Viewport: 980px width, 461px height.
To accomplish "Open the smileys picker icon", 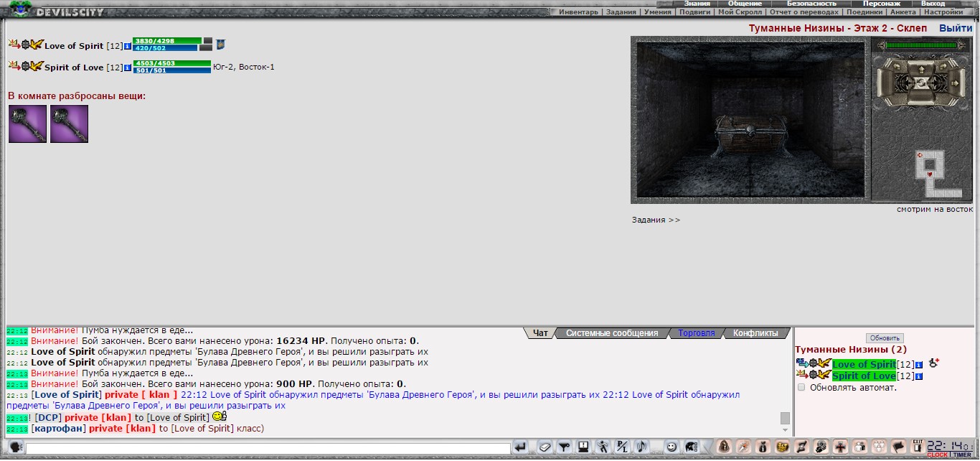I will 672,447.
